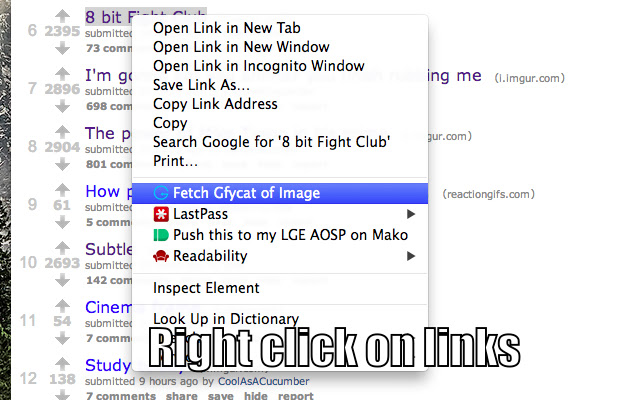The height and width of the screenshot is (400, 640).
Task: Upvote post ranked 9 with 61 points
Action: [x=62, y=190]
